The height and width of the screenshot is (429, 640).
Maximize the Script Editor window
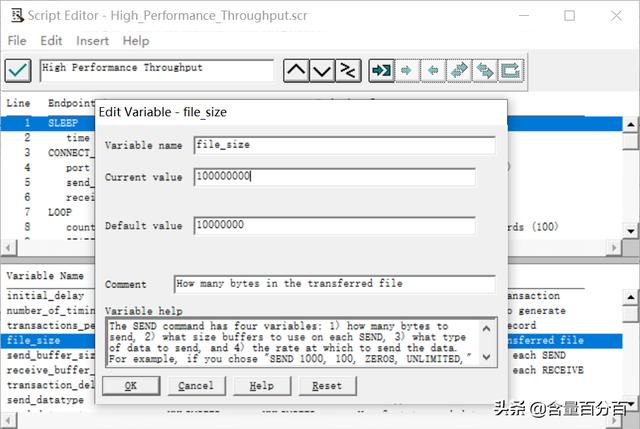[569, 16]
